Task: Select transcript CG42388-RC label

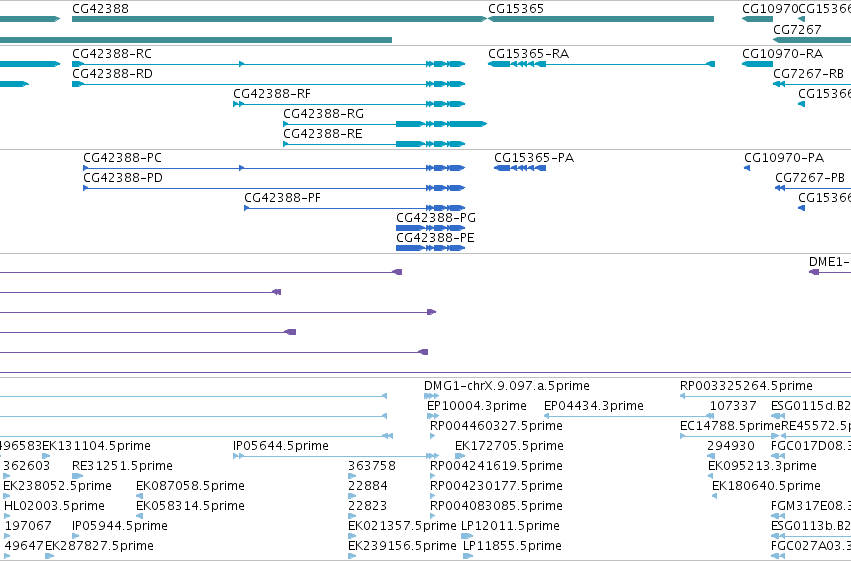Action: point(112,54)
